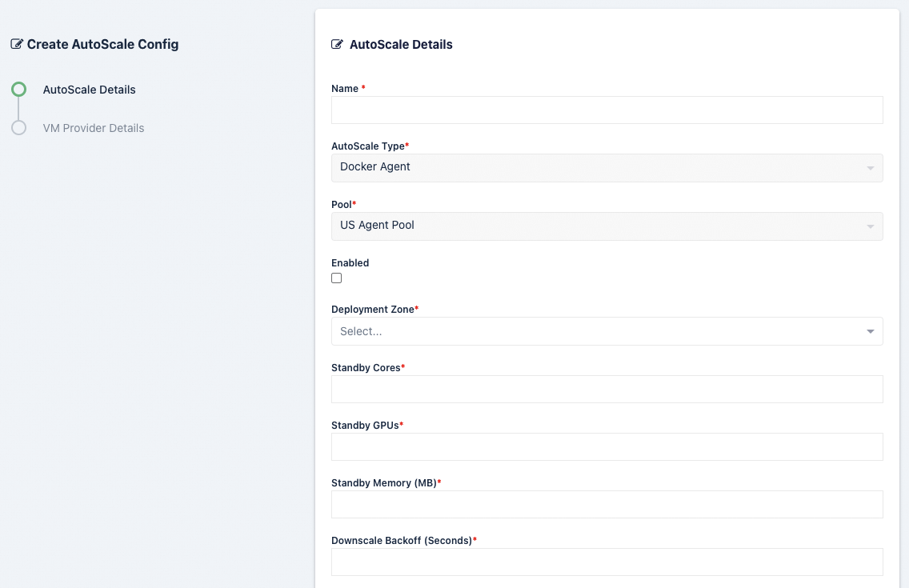909x588 pixels.
Task: Expand the Deployment Zone Select... field
Action: (592, 331)
